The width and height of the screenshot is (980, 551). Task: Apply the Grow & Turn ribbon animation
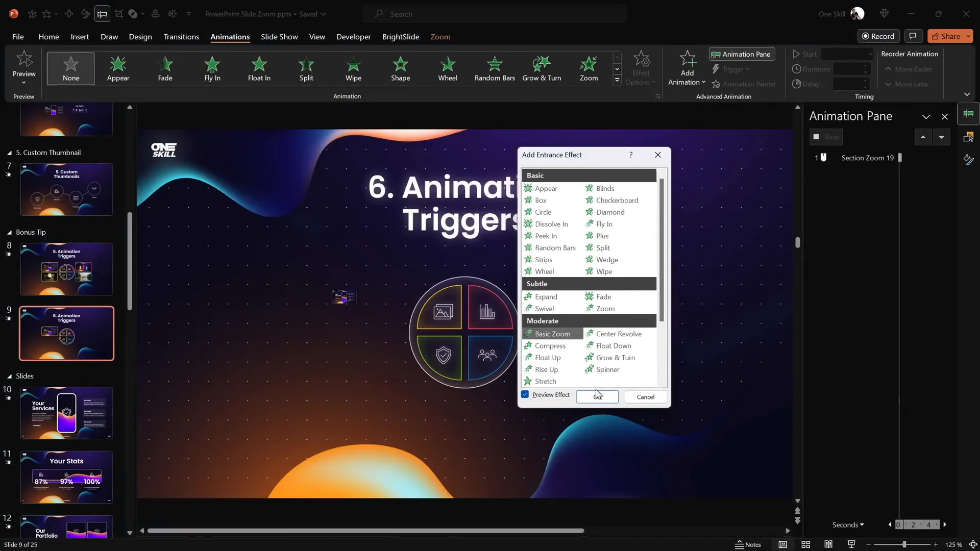[542, 68]
